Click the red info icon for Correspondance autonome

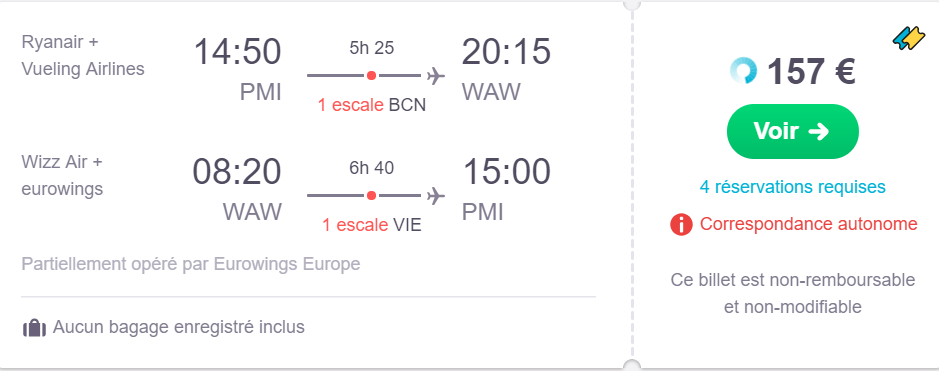(681, 224)
